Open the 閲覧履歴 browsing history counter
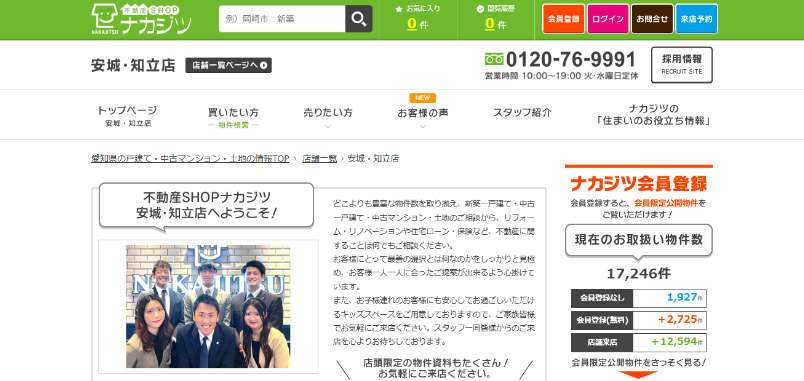Viewport: 804px width, 381px height. tap(495, 17)
